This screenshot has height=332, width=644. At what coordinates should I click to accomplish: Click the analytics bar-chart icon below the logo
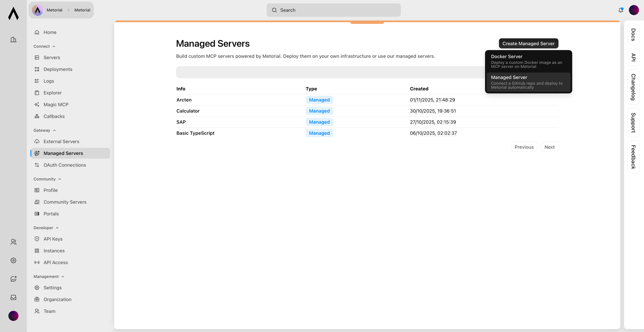(x=13, y=39)
